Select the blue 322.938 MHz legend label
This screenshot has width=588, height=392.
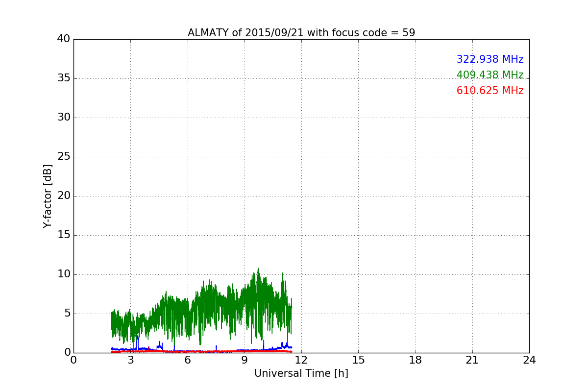pos(490,59)
